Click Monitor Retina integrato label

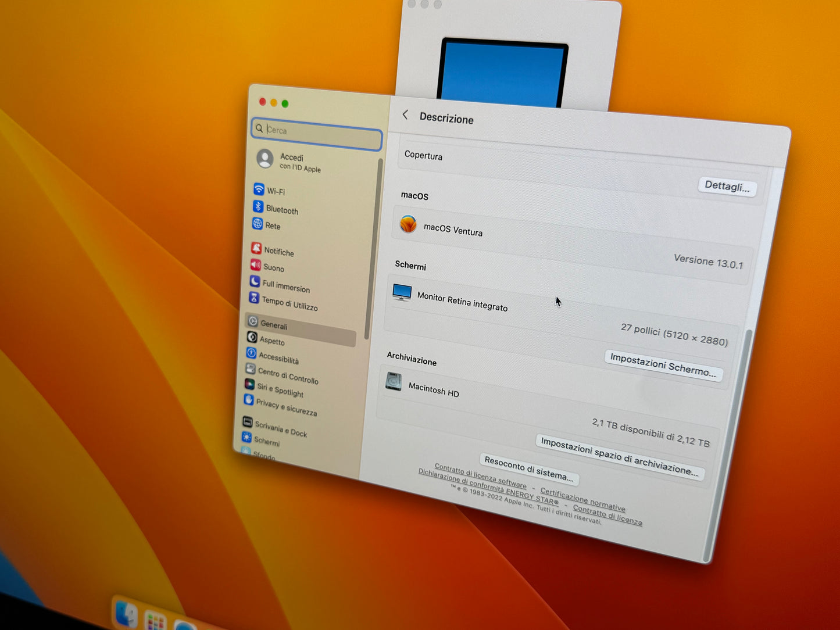(462, 302)
